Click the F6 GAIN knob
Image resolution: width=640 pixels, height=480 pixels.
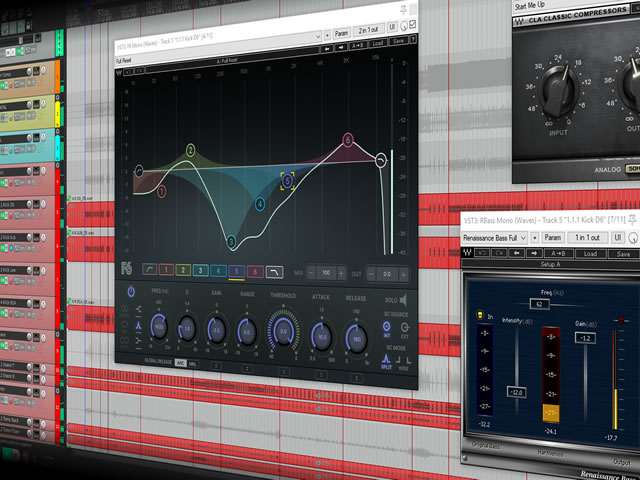click(216, 331)
